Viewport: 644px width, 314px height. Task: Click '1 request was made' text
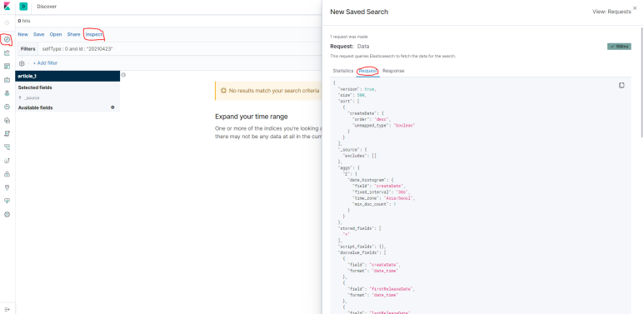click(x=349, y=37)
